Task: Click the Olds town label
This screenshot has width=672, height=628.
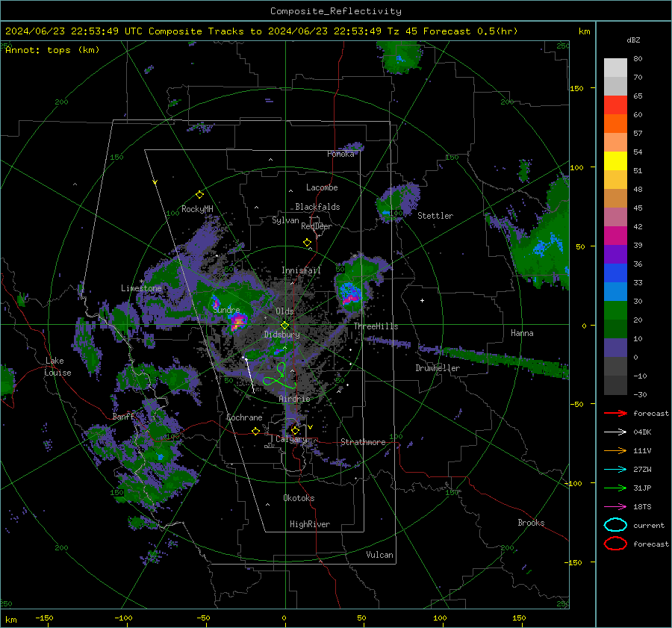Action: tap(284, 311)
